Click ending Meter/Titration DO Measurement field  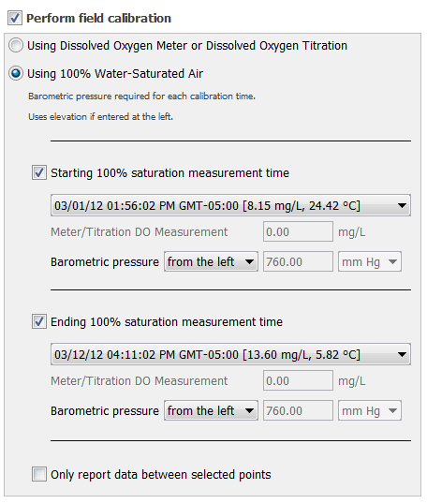point(298,380)
